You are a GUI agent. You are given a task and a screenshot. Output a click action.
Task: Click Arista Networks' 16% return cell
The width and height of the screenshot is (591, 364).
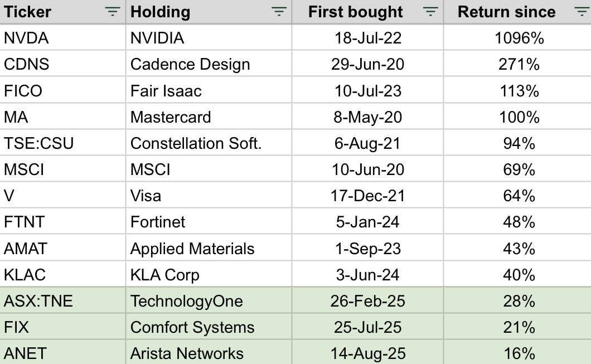(x=519, y=353)
